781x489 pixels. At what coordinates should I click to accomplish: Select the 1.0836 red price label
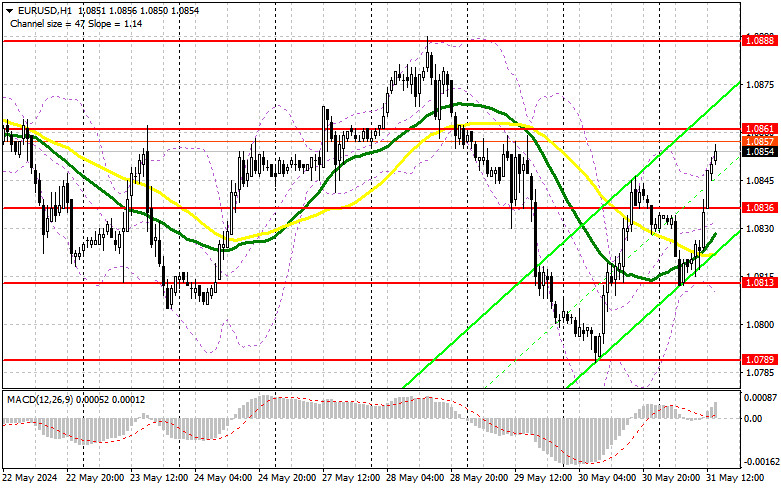(760, 208)
